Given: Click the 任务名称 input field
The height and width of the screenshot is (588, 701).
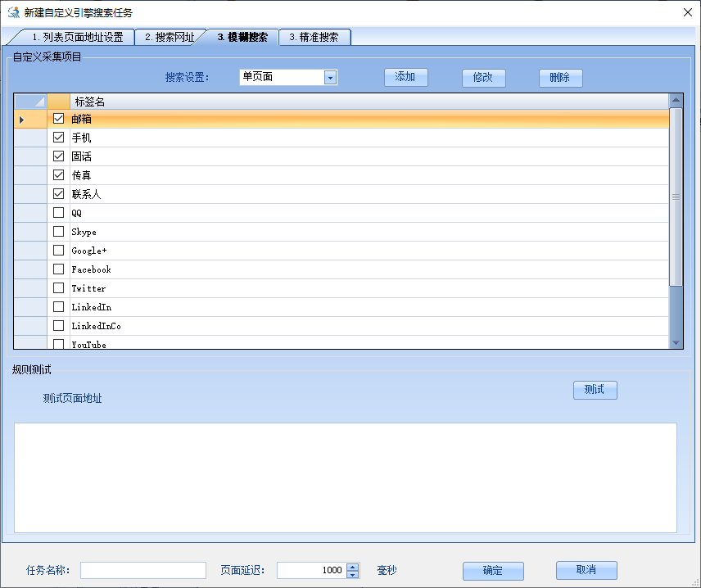Looking at the screenshot, I should click(x=143, y=571).
